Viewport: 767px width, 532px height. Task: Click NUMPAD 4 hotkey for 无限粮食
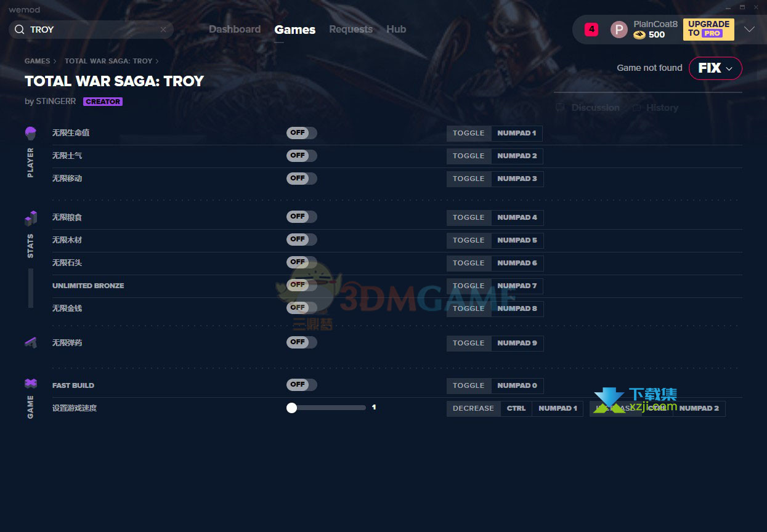tap(517, 218)
